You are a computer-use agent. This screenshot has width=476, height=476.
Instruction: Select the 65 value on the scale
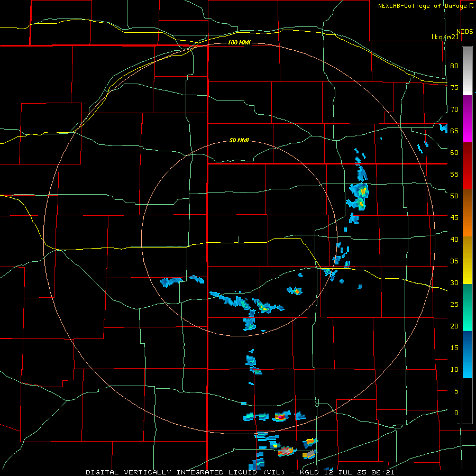tap(454, 131)
